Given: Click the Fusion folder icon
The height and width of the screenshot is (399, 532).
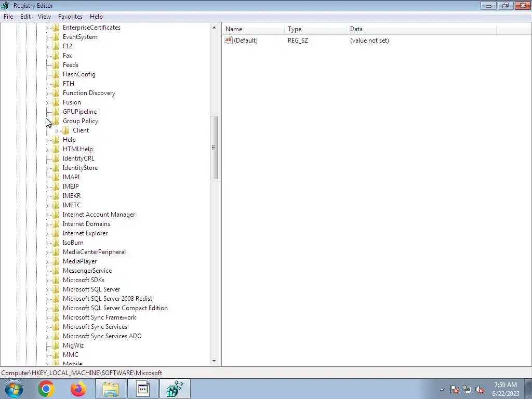Looking at the screenshot, I should 56,102.
